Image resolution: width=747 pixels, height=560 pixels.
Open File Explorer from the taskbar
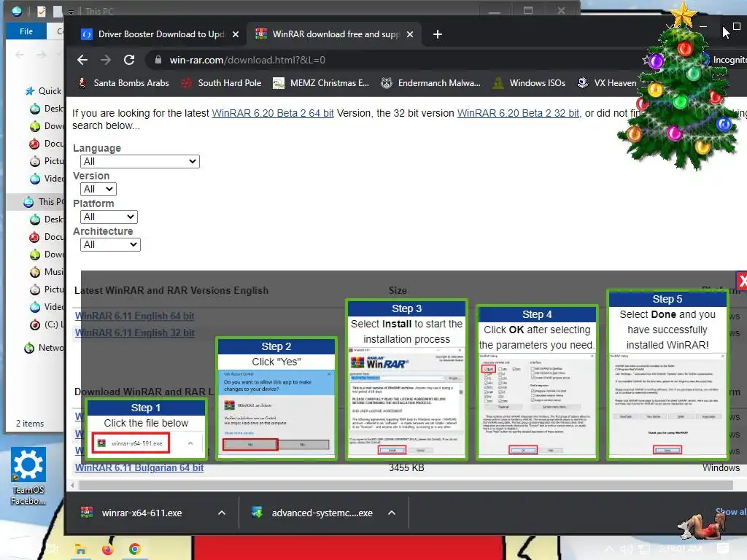pos(80,550)
